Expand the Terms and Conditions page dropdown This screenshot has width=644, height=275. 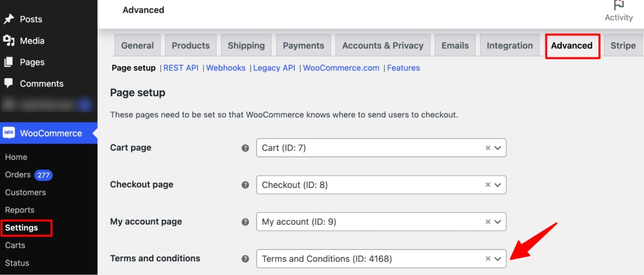click(499, 259)
